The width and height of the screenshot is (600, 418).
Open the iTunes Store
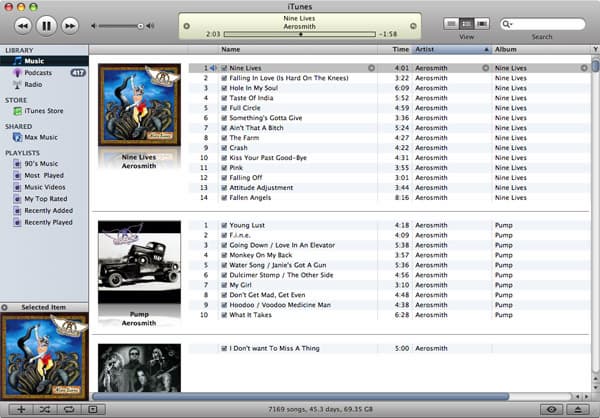point(44,111)
